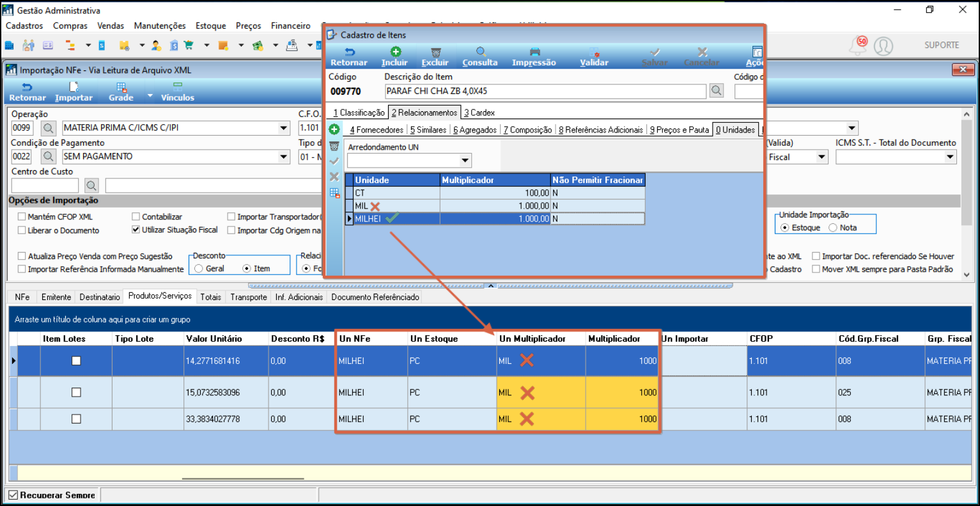Click the green shopping cart toolbar icon
Image resolution: width=980 pixels, height=506 pixels.
tap(189, 45)
